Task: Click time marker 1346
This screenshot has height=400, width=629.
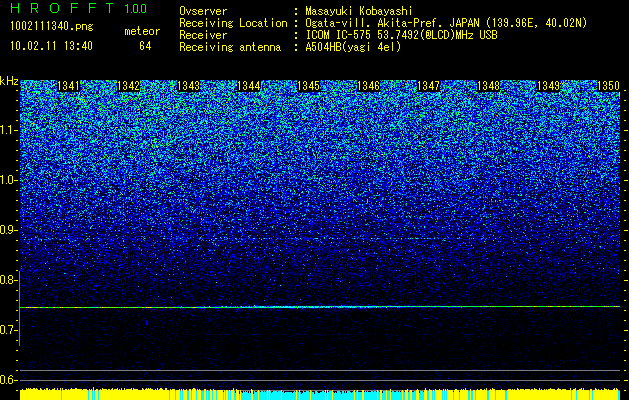Action: (x=368, y=86)
